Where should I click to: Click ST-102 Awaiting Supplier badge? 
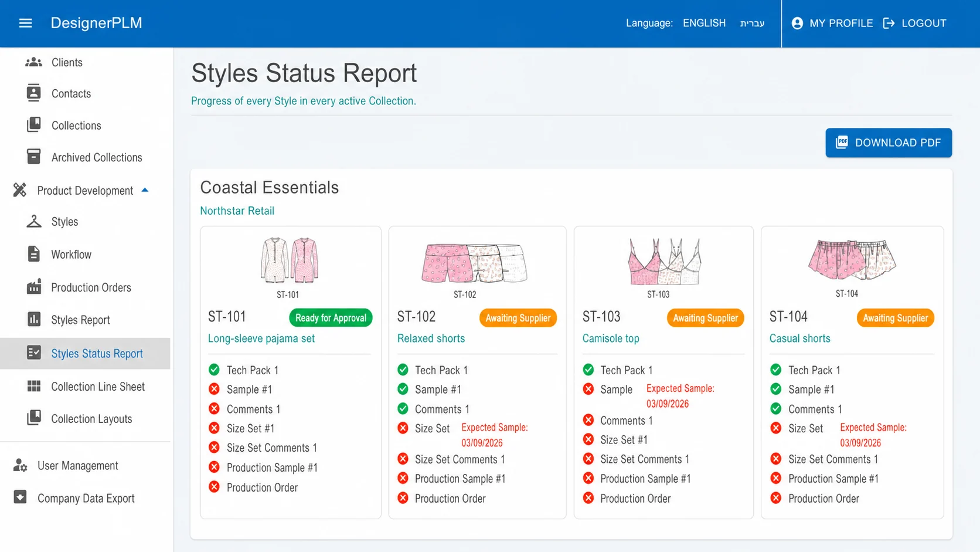pyautogui.click(x=518, y=318)
